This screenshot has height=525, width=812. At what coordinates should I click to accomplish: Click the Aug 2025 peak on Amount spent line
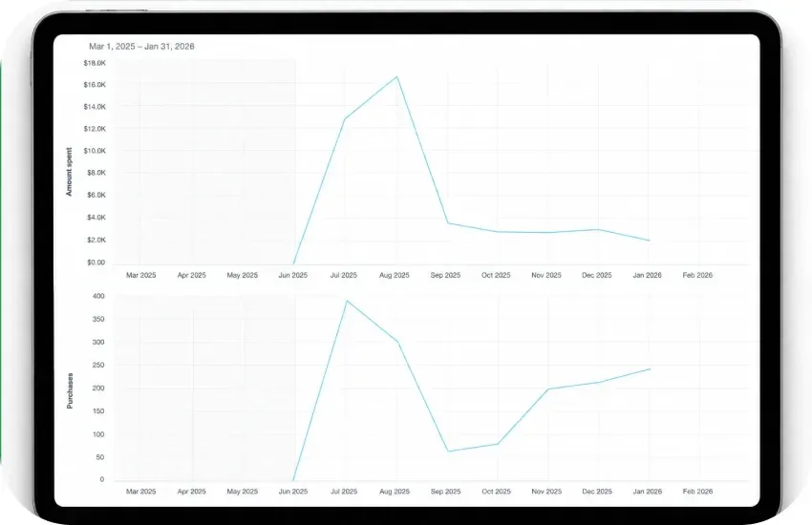pyautogui.click(x=396, y=77)
